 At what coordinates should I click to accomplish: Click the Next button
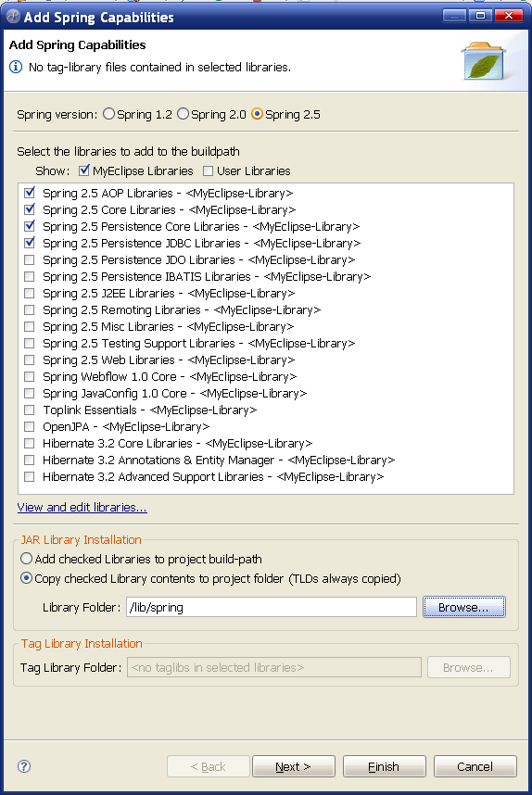coord(294,766)
